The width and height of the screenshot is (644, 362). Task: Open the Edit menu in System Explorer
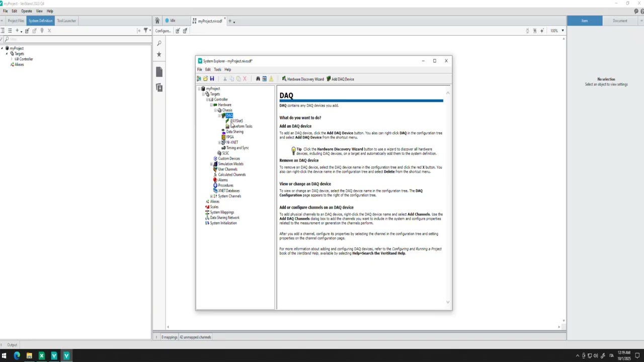tap(208, 69)
